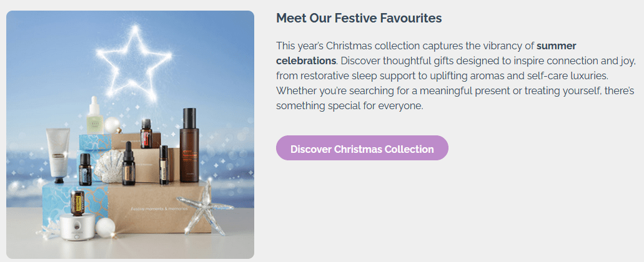Viewport: 644px width, 262px height.
Task: Click the slim roll-on bottle
Action: [164, 164]
